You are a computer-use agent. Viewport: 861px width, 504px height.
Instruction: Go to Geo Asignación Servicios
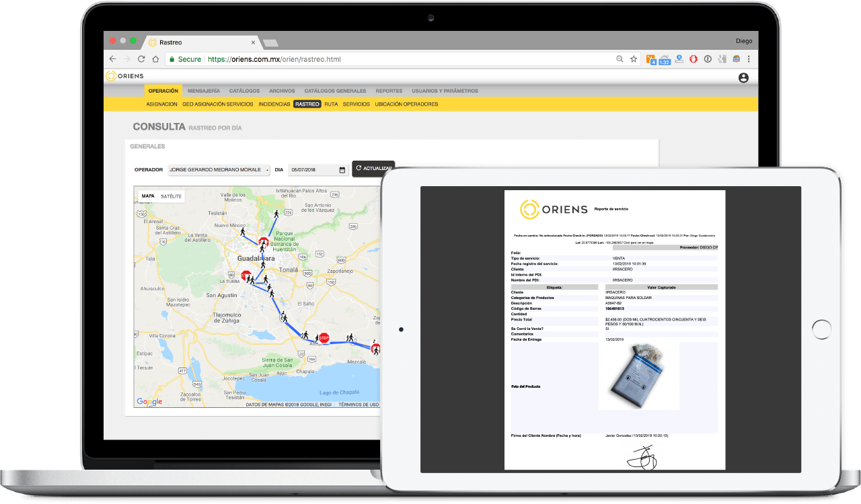point(217,104)
